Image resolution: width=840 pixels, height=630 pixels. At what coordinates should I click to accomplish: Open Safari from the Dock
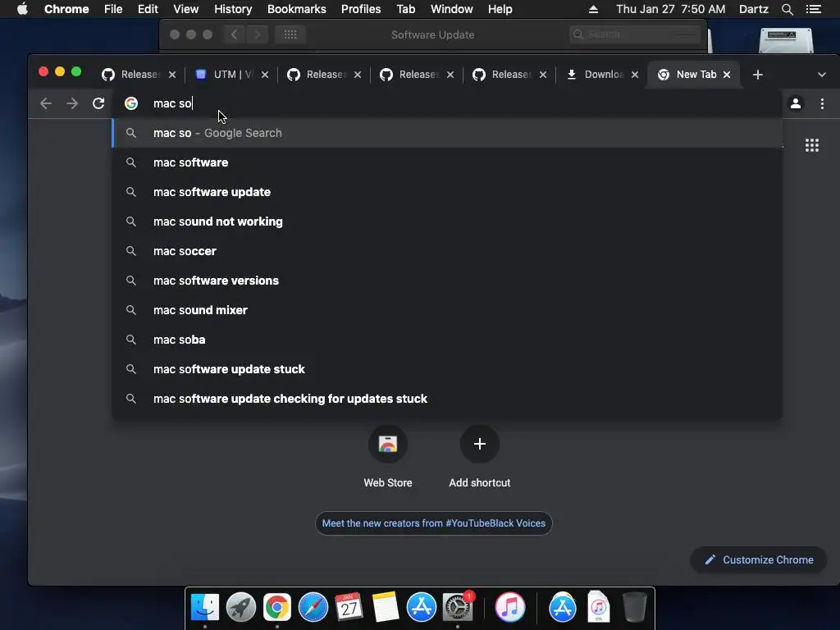click(x=313, y=607)
